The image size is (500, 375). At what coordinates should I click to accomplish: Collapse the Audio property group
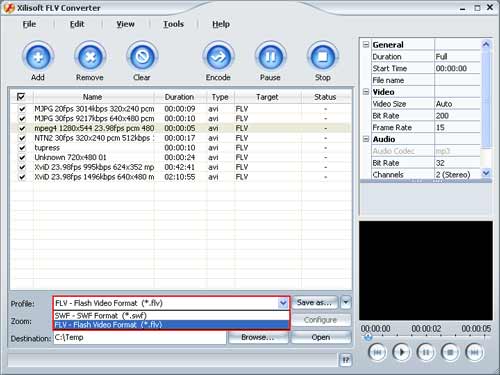(366, 139)
